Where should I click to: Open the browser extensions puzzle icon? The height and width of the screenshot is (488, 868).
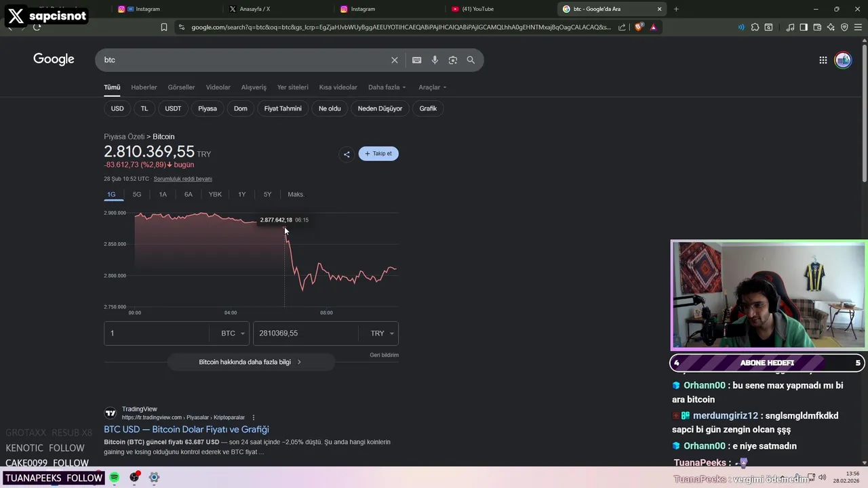[x=755, y=27]
